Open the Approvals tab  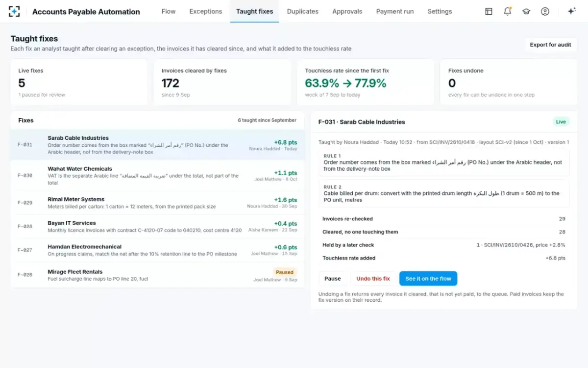347,11
